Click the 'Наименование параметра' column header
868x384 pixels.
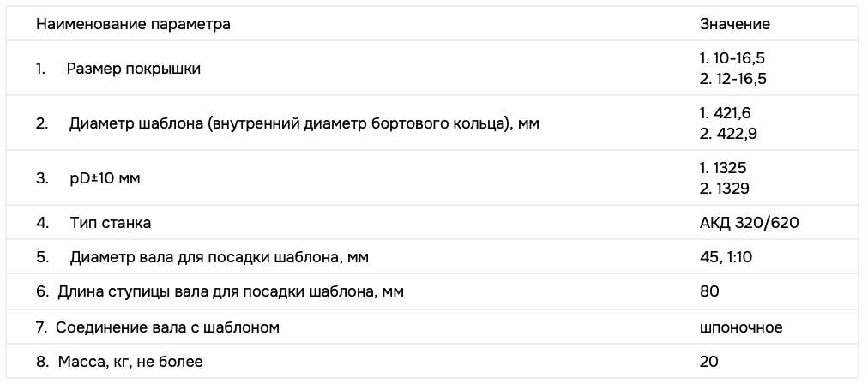click(133, 24)
